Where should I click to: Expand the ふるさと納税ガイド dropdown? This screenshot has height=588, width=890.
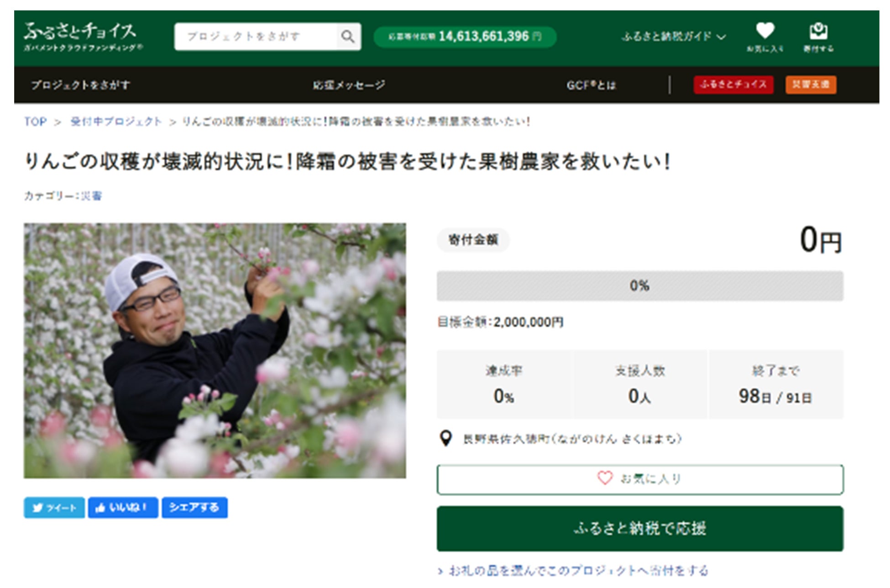674,36
